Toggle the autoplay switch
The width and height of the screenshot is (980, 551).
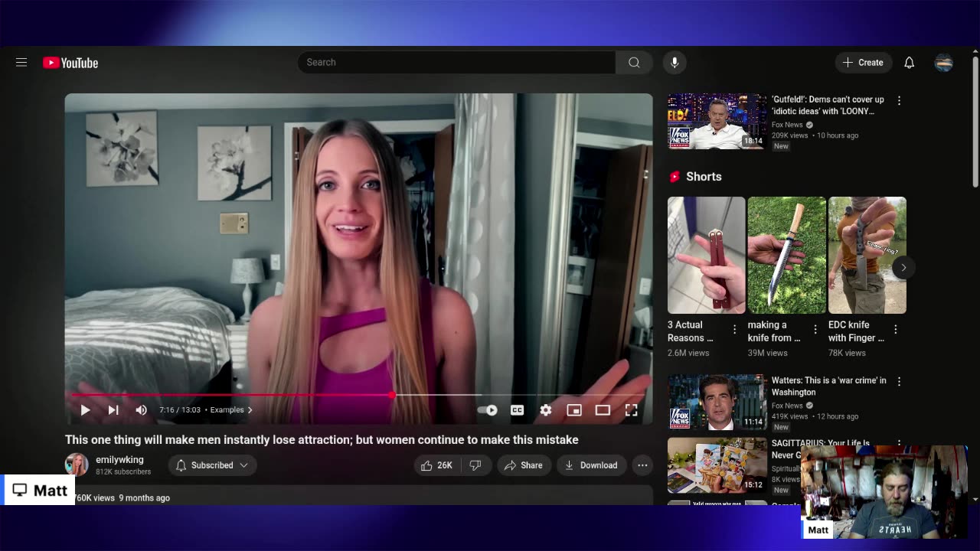(488, 410)
